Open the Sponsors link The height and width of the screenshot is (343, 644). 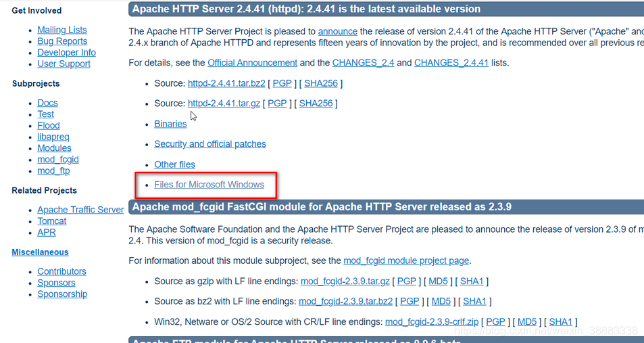click(x=56, y=283)
